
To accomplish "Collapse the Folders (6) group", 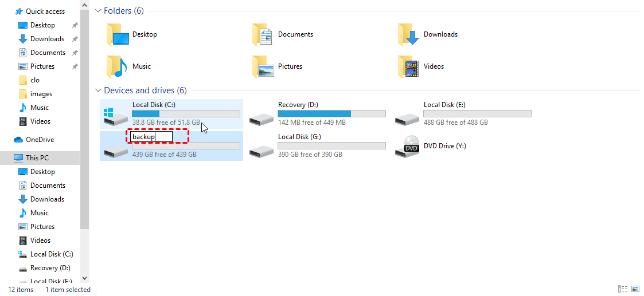I will coord(98,11).
